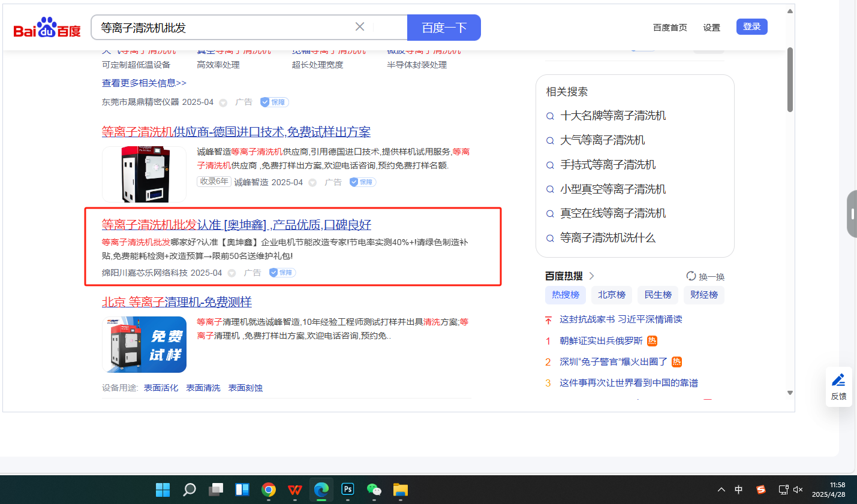Image resolution: width=857 pixels, height=504 pixels.
Task: Open dropdown next to 诚峰智造 2025-04
Action: 312,183
